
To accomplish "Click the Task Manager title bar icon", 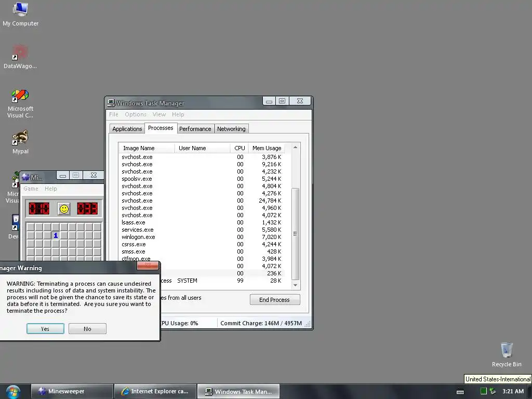I will (111, 102).
